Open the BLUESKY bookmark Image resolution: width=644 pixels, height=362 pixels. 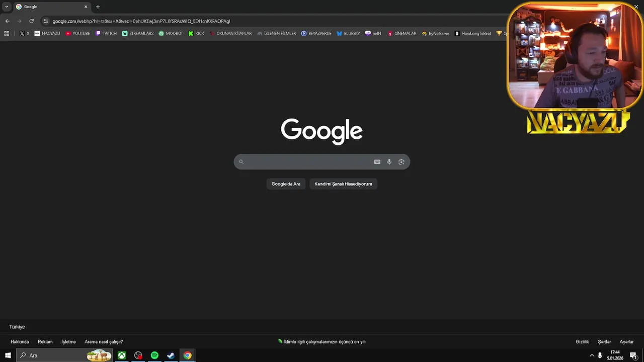(348, 33)
